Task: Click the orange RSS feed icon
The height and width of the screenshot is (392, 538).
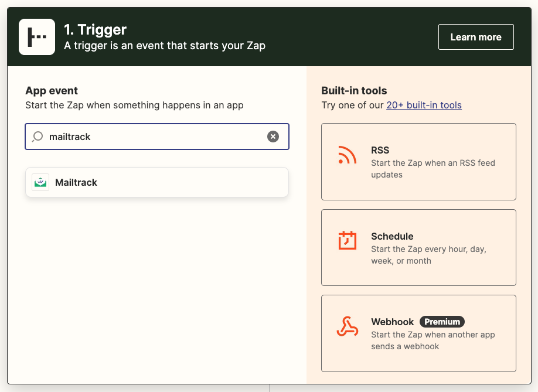Action: 347,155
